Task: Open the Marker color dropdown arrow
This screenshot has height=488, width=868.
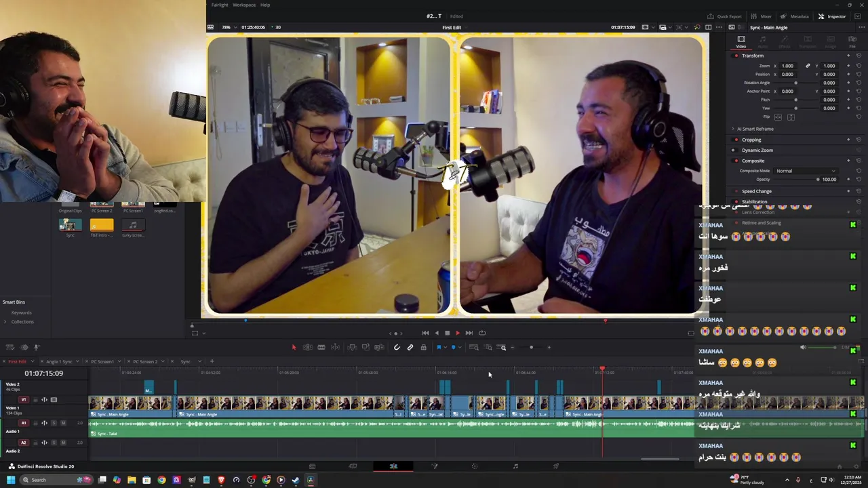Action: (459, 348)
